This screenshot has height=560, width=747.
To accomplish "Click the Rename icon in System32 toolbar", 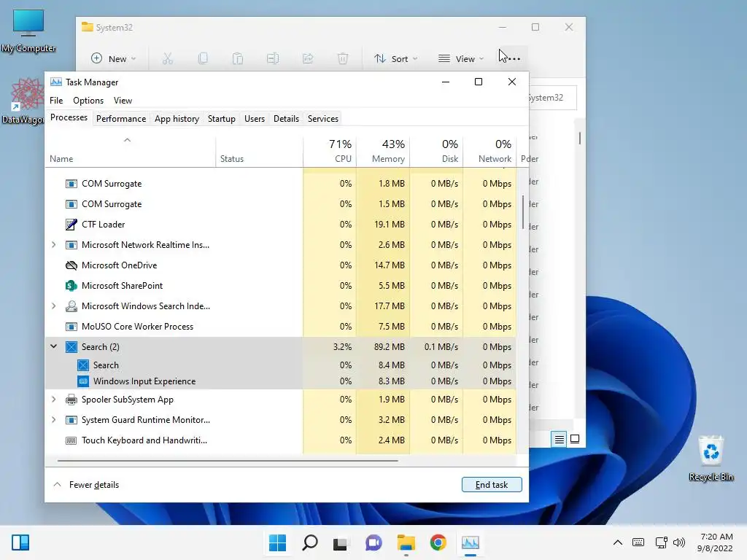I will tap(273, 58).
